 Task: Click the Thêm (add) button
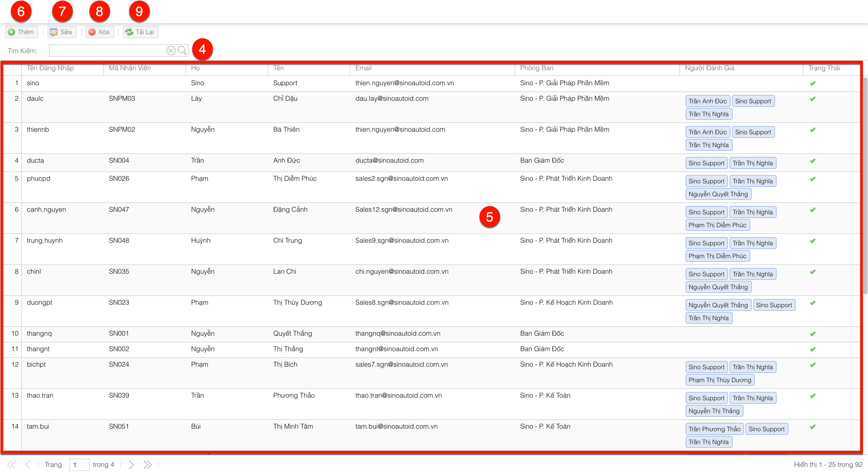click(21, 32)
